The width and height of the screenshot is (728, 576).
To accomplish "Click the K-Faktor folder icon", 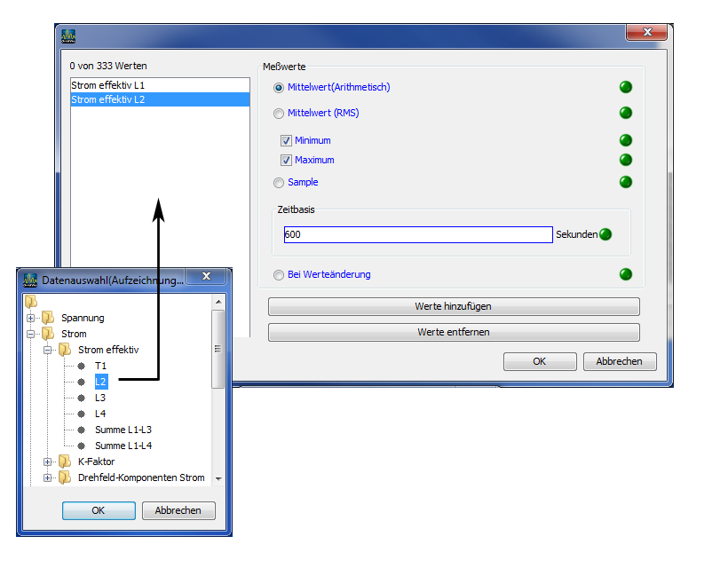I will click(65, 462).
